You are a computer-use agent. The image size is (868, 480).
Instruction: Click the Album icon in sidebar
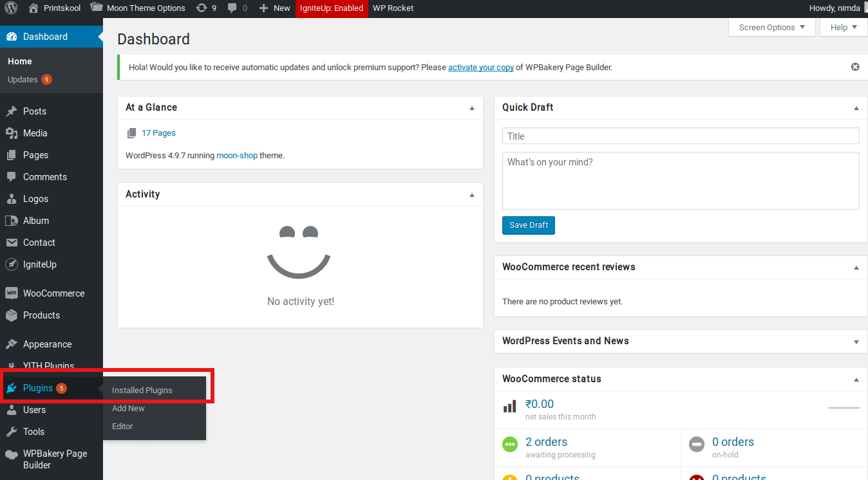click(x=12, y=221)
